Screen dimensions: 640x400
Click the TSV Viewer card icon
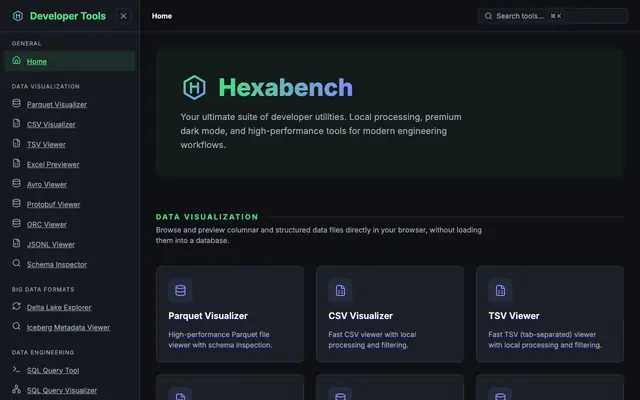[x=500, y=290]
